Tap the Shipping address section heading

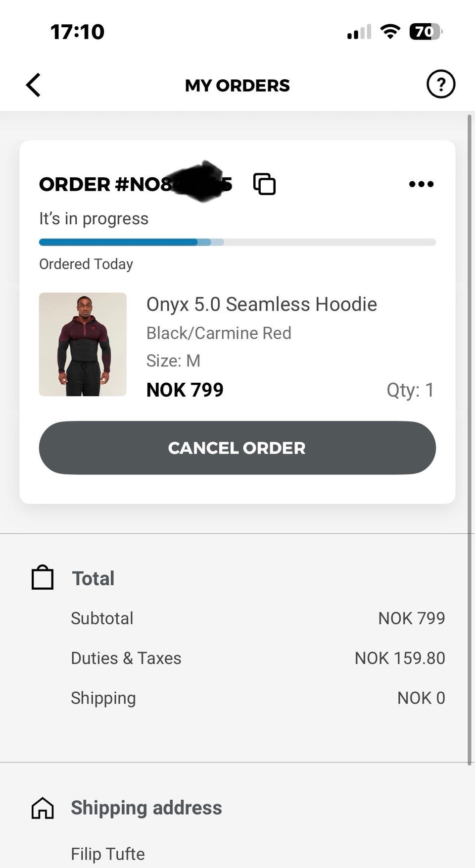coord(146,808)
